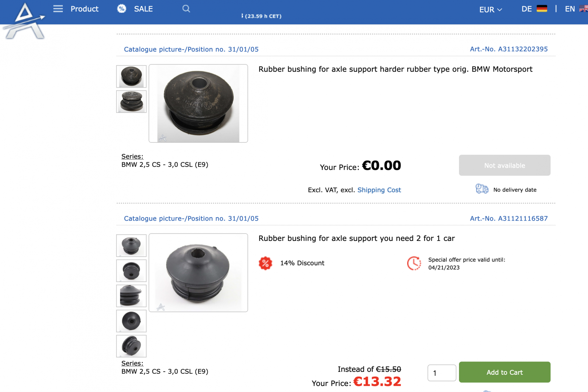Screen dimensions: 588x392
Task: Switch language to EN
Action: tap(570, 9)
